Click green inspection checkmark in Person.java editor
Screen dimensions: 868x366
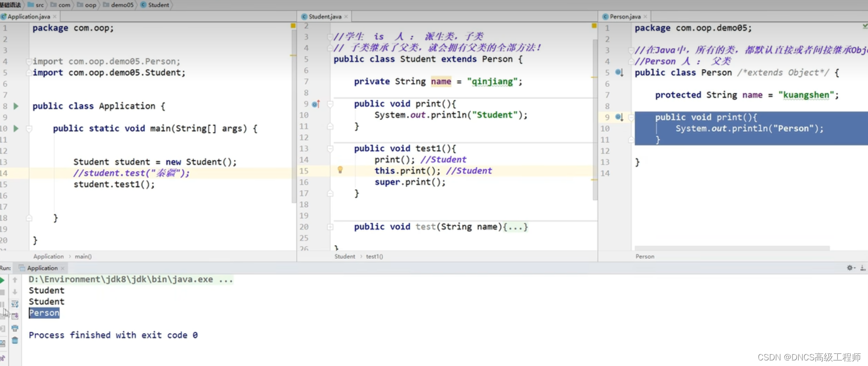tap(865, 26)
